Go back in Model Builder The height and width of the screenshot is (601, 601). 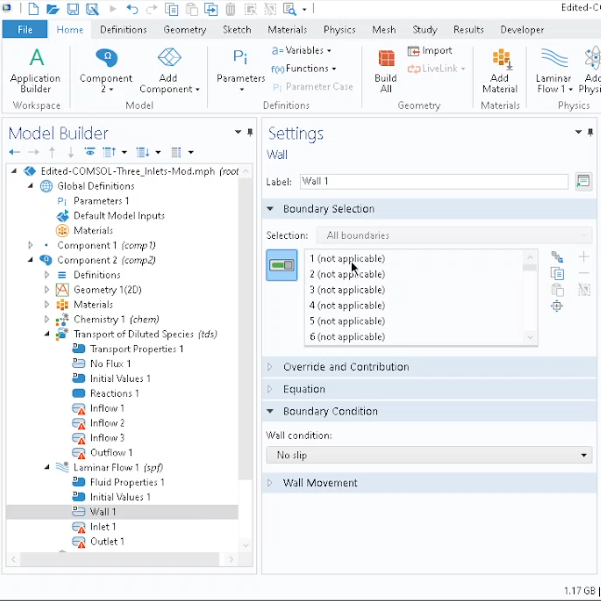14,152
